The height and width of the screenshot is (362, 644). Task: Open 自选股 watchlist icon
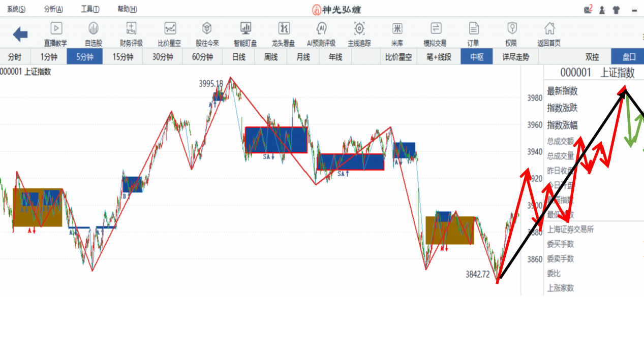[94, 28]
